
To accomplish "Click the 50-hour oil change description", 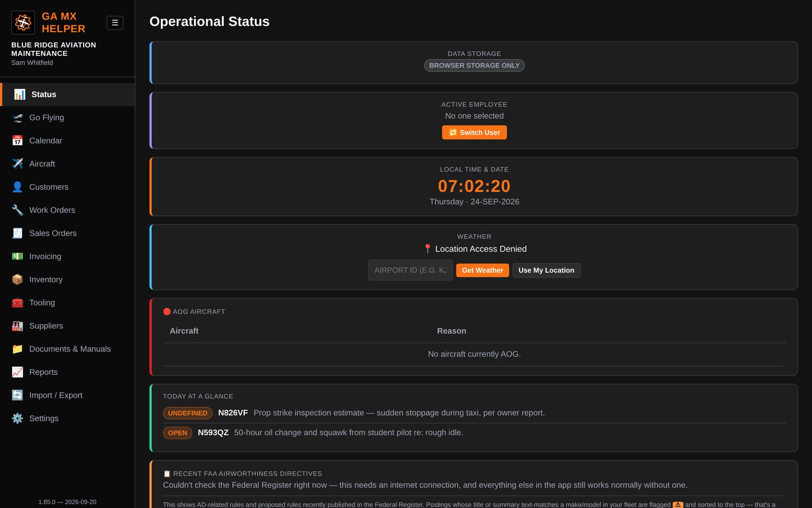I will point(349,433).
